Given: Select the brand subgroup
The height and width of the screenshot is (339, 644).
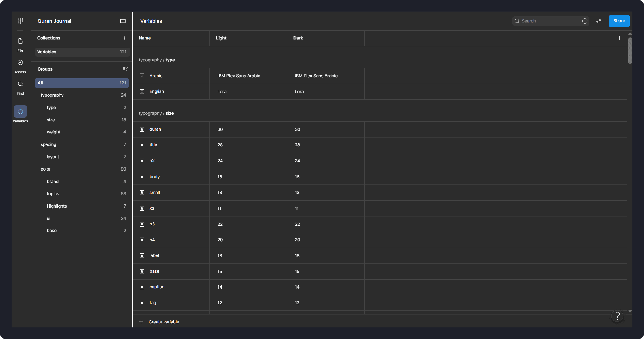Looking at the screenshot, I should pos(82,182).
